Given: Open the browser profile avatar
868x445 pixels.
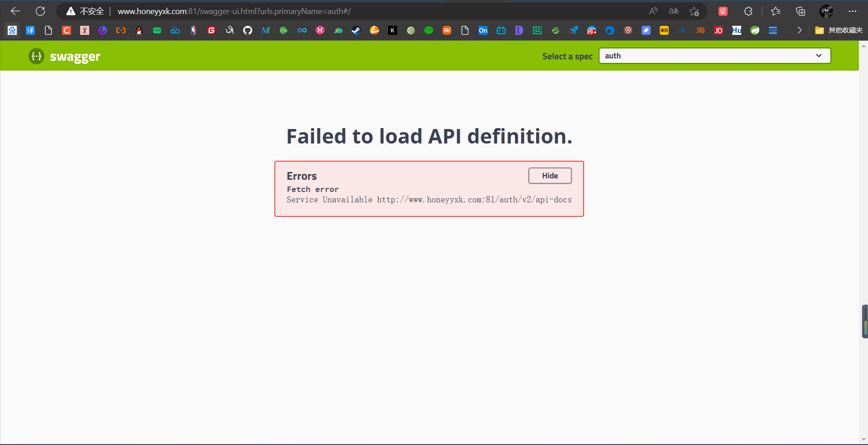Looking at the screenshot, I should [x=826, y=11].
